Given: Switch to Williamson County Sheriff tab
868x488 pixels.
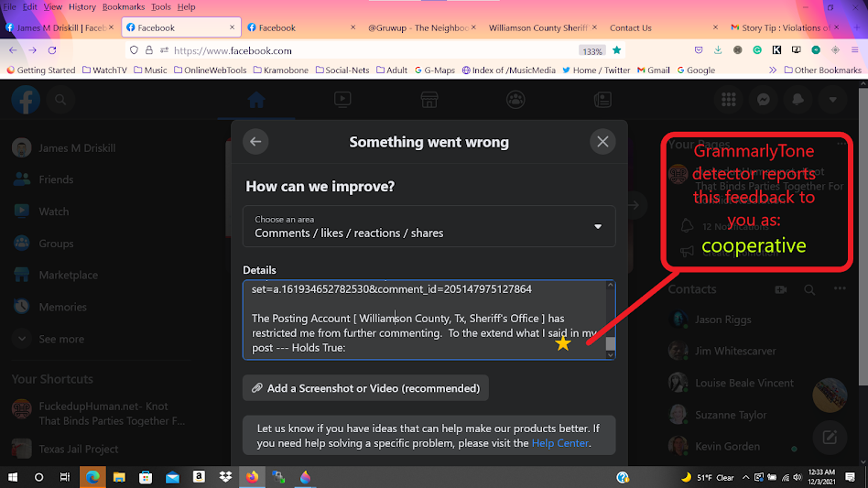Looking at the screenshot, I should (x=542, y=27).
